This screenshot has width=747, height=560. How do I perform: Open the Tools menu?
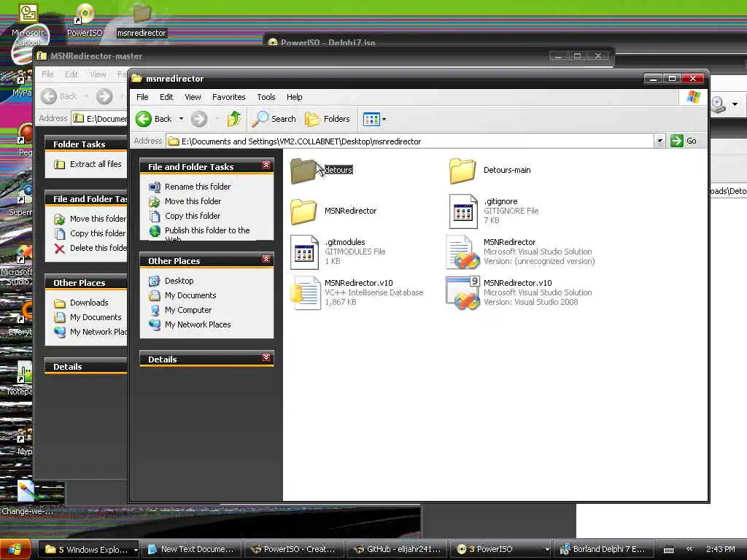[266, 97]
